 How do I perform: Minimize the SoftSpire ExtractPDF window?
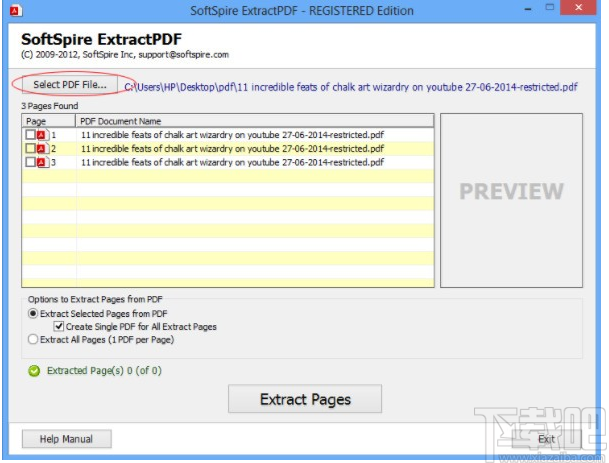tap(527, 9)
